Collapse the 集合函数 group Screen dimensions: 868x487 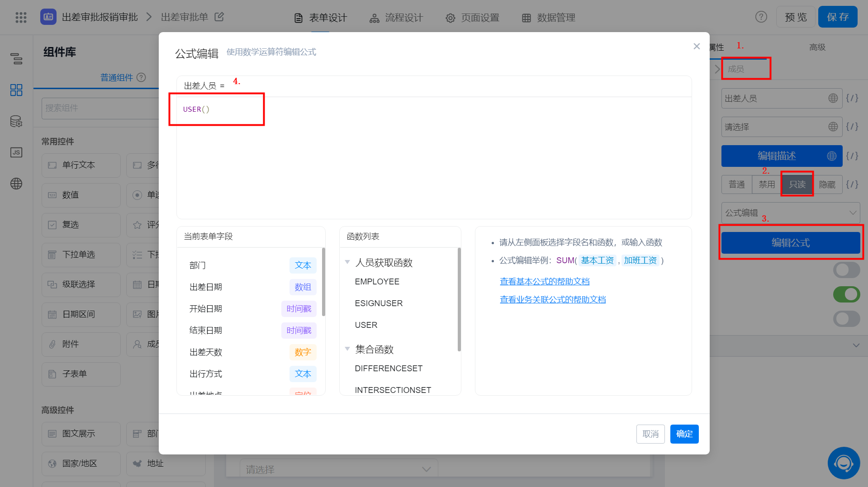pos(347,349)
